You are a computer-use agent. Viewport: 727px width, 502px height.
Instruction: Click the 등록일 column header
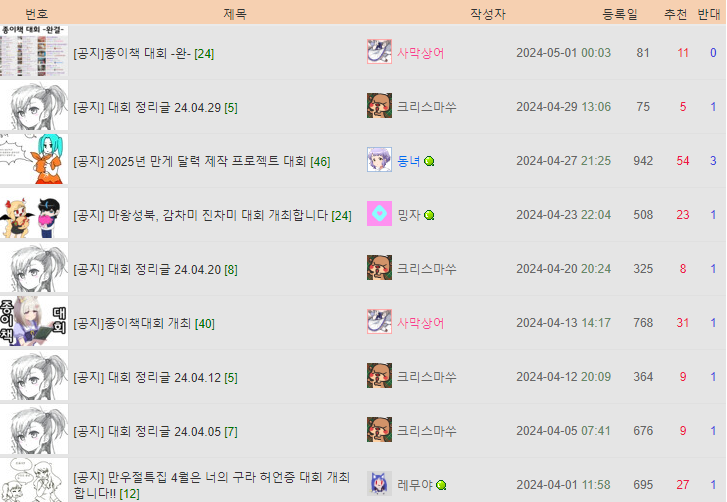coord(620,14)
